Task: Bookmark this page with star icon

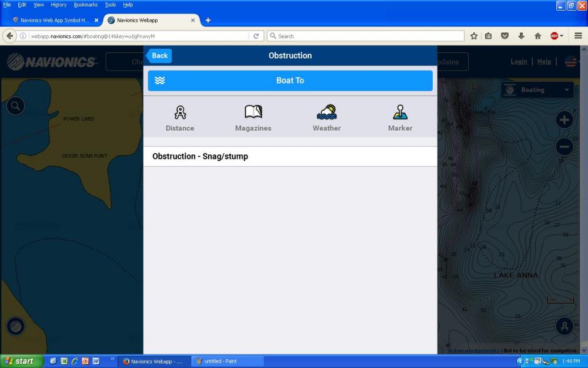Action: coord(474,36)
